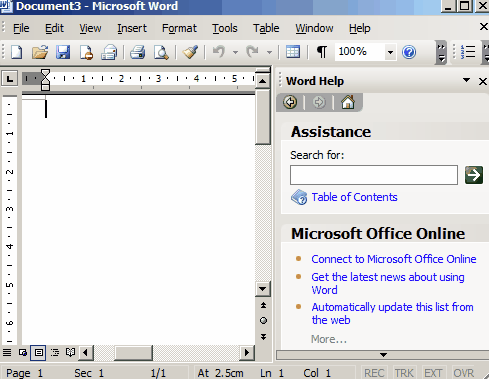Expand the Redo history dropdown arrow
The height and width of the screenshot is (379, 489).
269,52
